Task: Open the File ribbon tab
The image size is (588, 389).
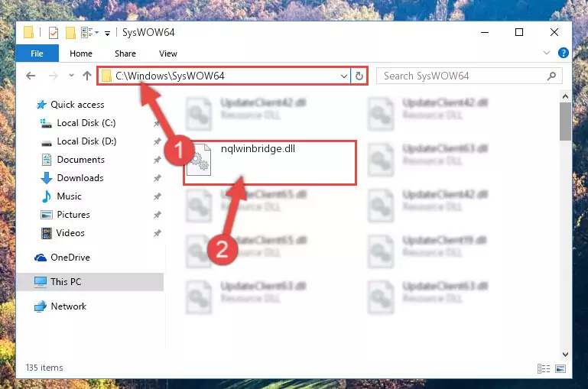Action: (x=37, y=53)
